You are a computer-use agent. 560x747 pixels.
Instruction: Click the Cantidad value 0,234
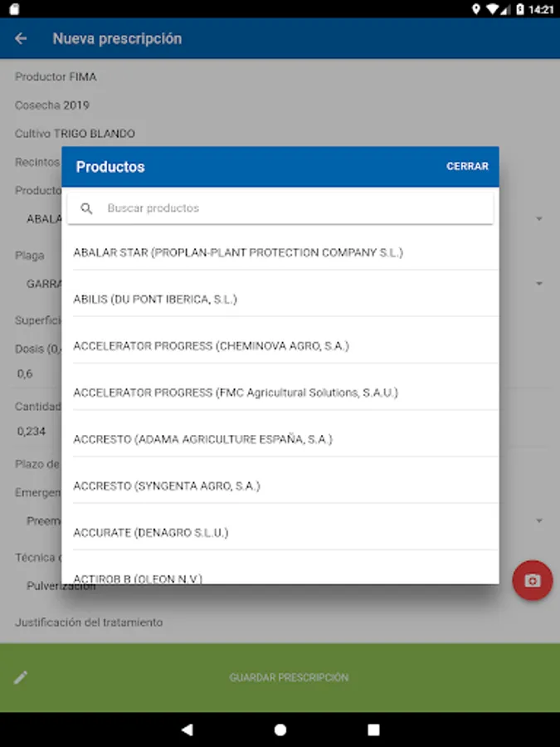[x=32, y=431]
